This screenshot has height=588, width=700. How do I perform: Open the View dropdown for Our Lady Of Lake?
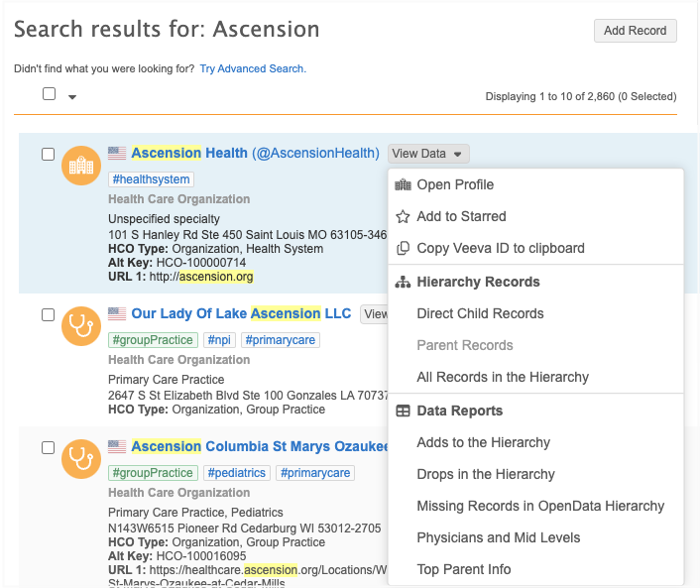click(374, 314)
